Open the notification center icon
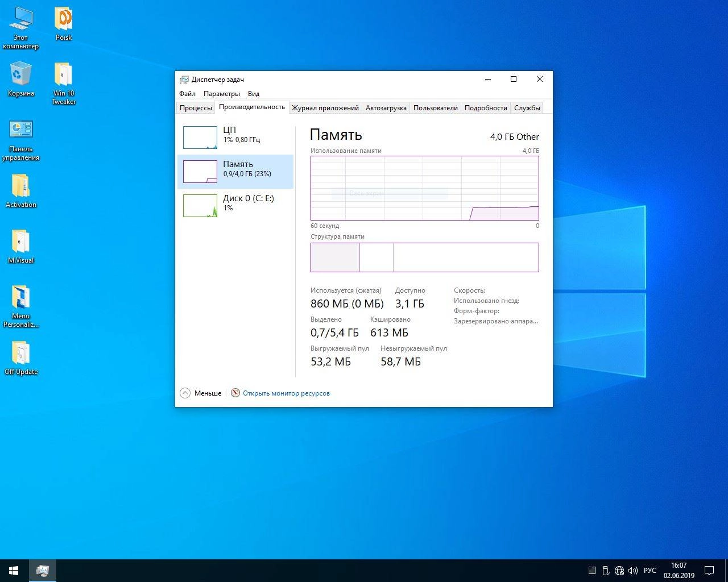Screen dimensions: 728x582 [709, 571]
